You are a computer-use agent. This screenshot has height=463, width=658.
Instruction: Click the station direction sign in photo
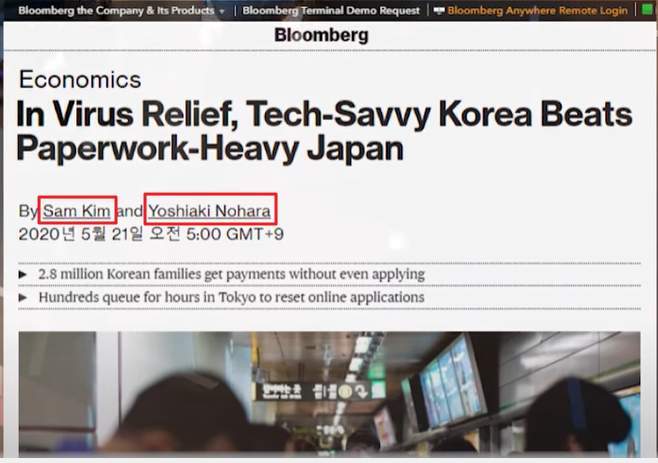point(320,391)
